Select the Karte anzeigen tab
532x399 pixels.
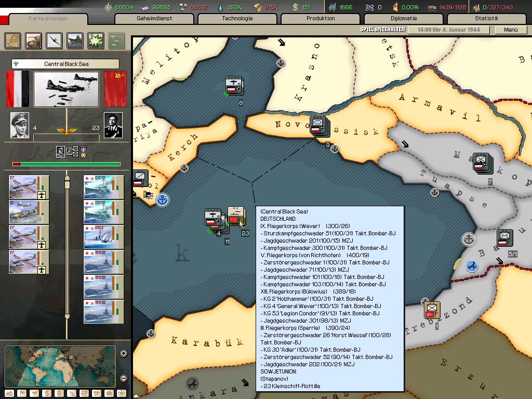[48, 19]
